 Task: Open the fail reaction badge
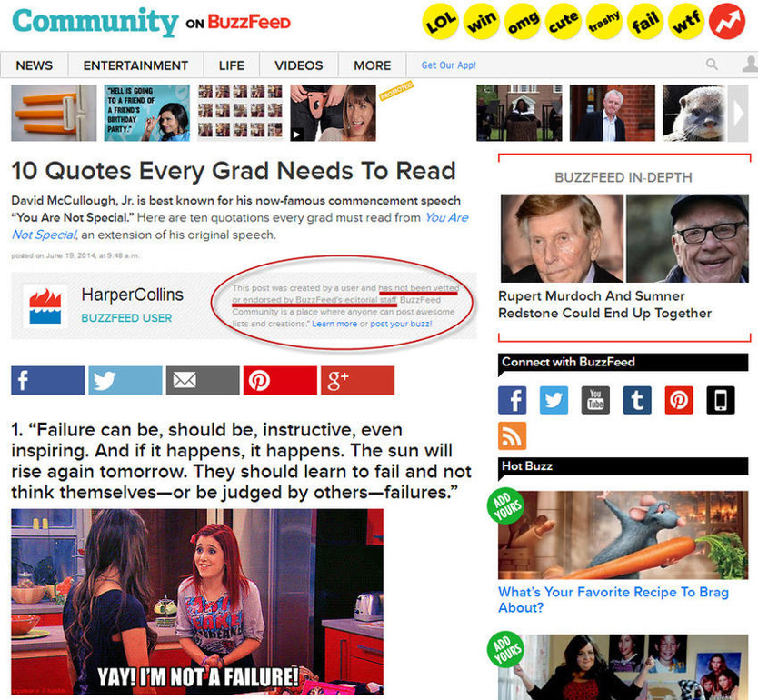(x=645, y=22)
